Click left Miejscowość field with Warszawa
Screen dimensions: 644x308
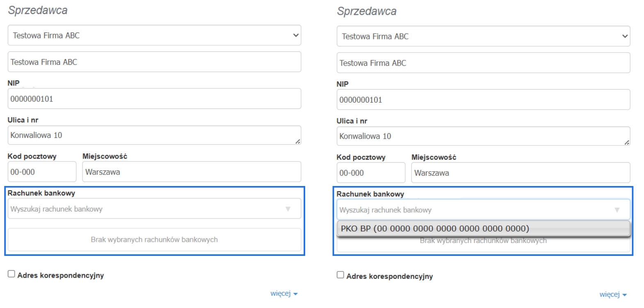[x=192, y=172]
